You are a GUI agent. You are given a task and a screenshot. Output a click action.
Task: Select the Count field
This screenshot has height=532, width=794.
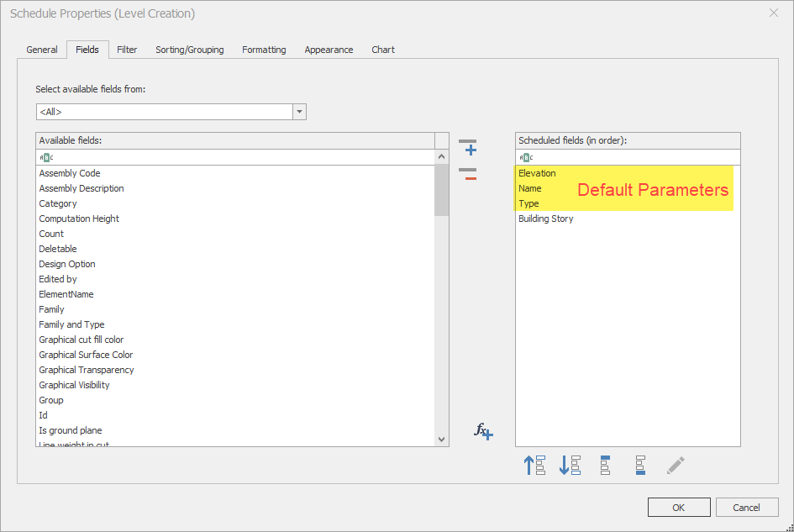point(235,234)
